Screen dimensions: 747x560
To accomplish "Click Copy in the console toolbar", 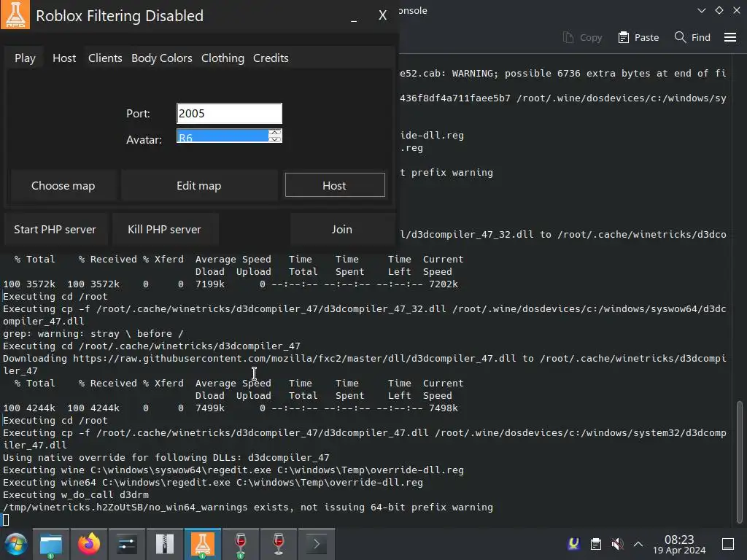I will point(583,37).
